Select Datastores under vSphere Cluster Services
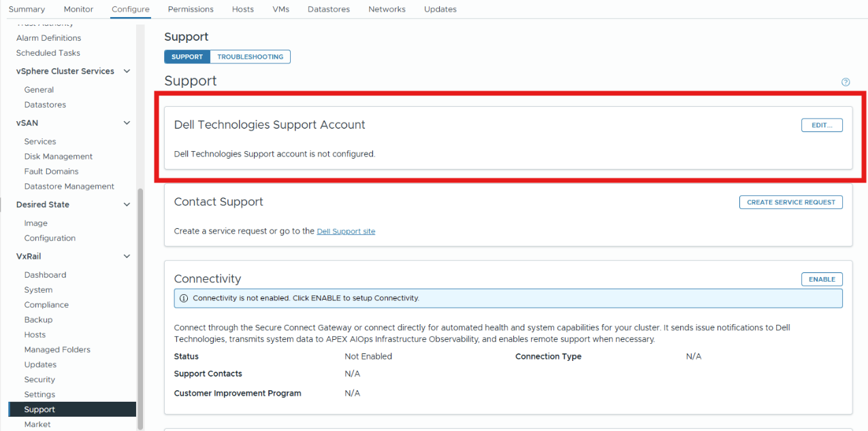 pos(45,105)
